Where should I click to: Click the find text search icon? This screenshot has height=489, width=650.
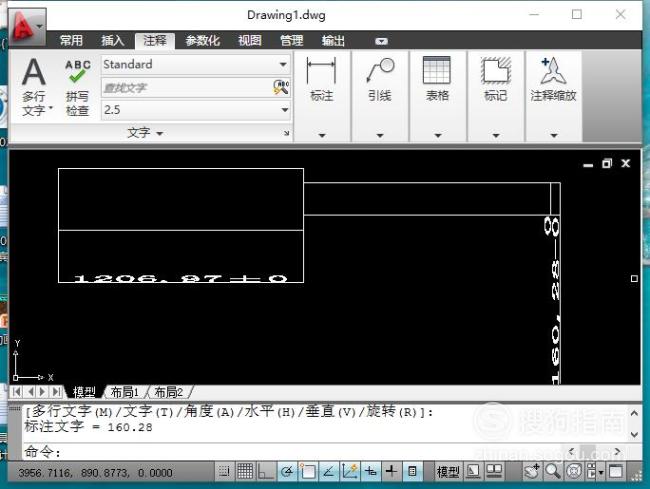click(x=281, y=87)
